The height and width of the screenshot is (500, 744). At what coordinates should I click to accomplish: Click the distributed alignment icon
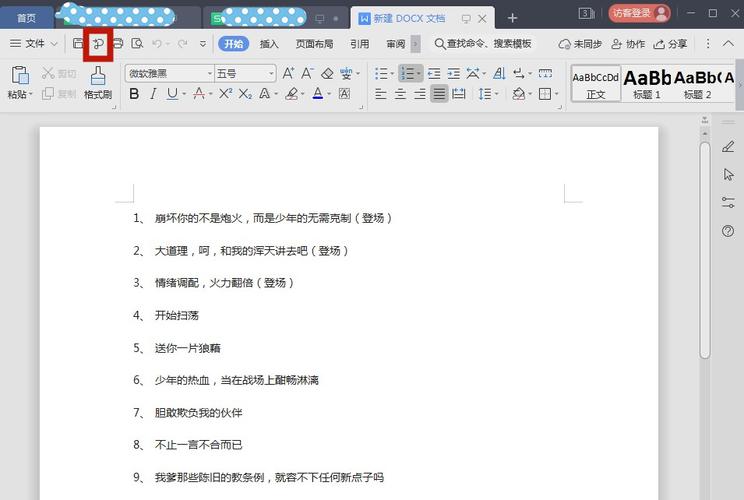(x=458, y=94)
